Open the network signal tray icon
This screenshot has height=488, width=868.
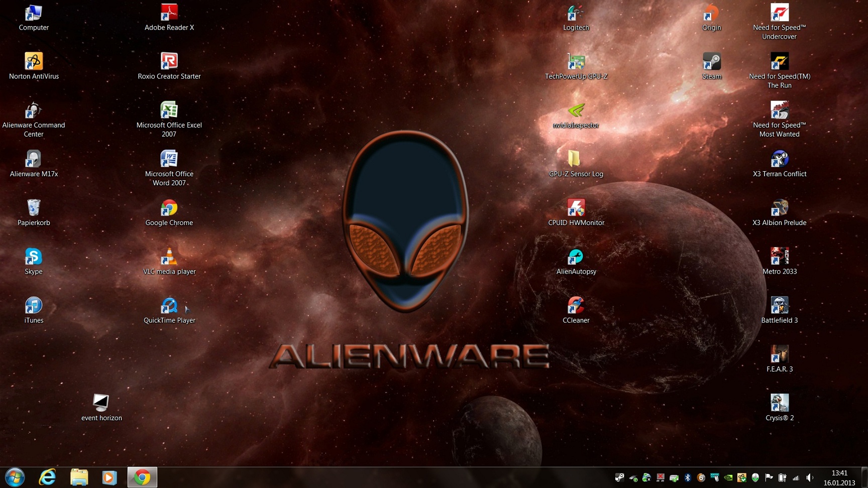tap(796, 478)
